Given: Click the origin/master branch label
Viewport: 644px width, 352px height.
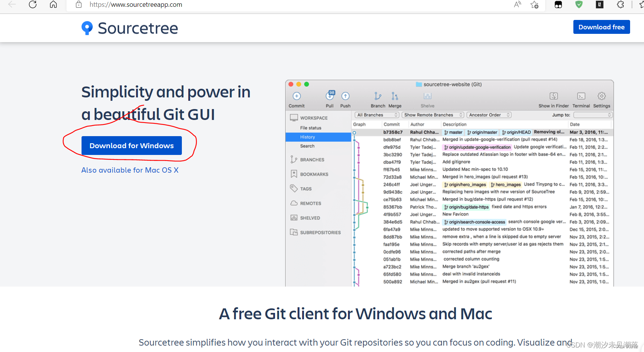Looking at the screenshot, I should pos(482,132).
